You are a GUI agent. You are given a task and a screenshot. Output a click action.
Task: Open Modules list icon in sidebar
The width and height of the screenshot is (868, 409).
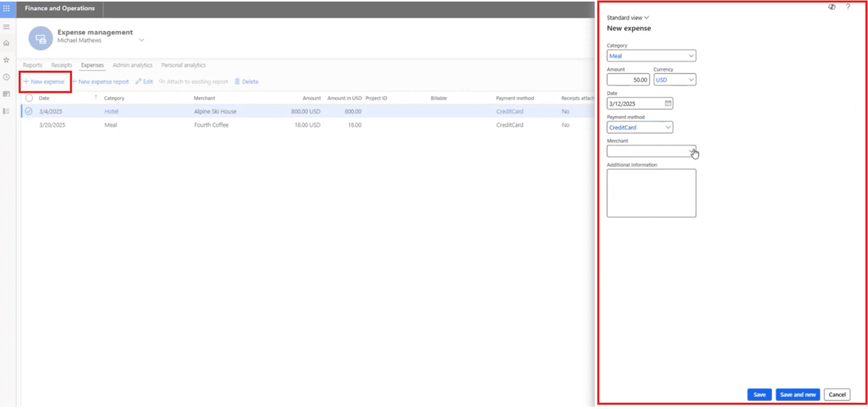click(x=6, y=111)
